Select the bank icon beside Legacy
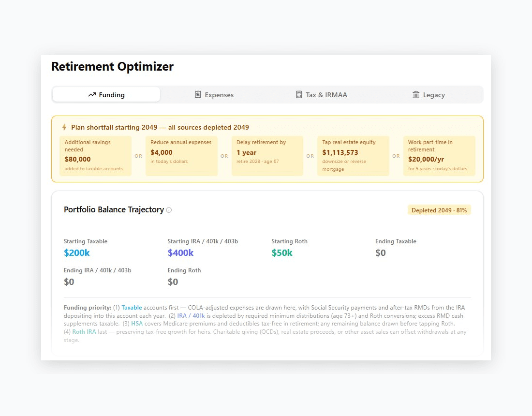The width and height of the screenshot is (532, 416). [416, 94]
